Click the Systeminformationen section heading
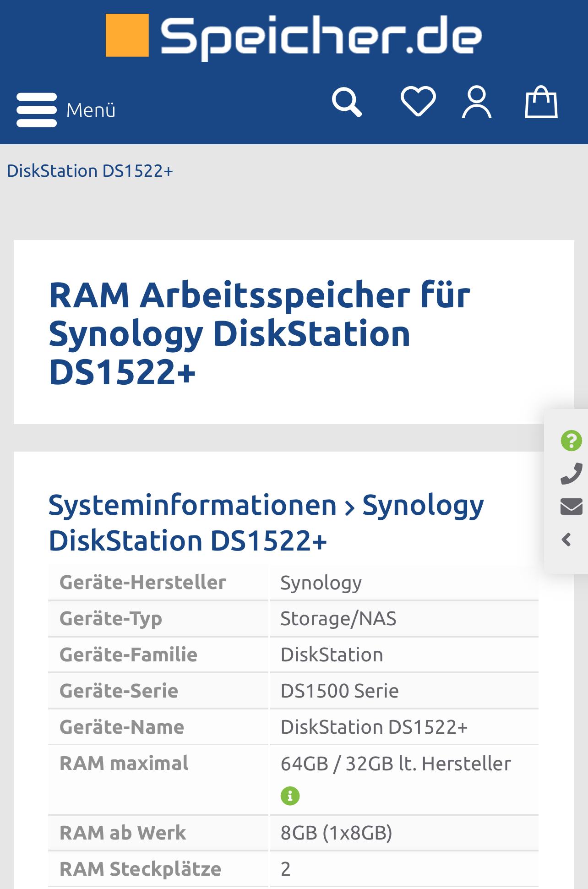The width and height of the screenshot is (588, 889). click(192, 505)
